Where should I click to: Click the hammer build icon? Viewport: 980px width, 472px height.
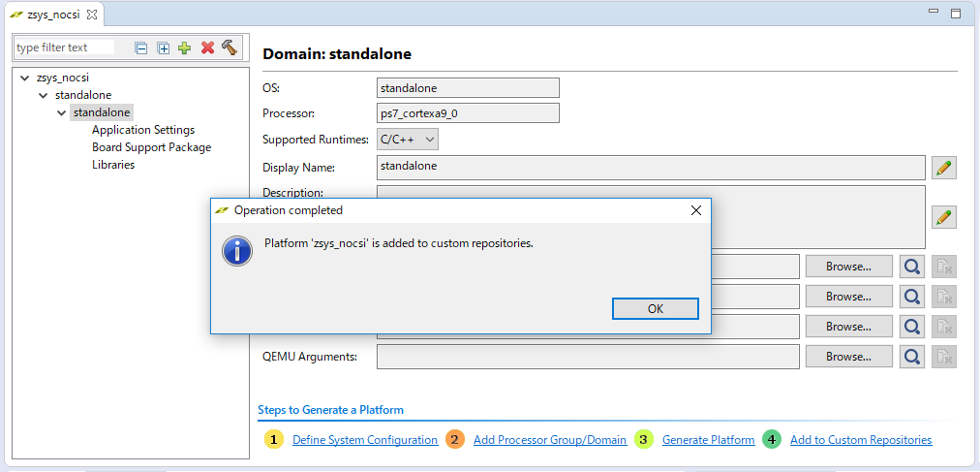[230, 47]
